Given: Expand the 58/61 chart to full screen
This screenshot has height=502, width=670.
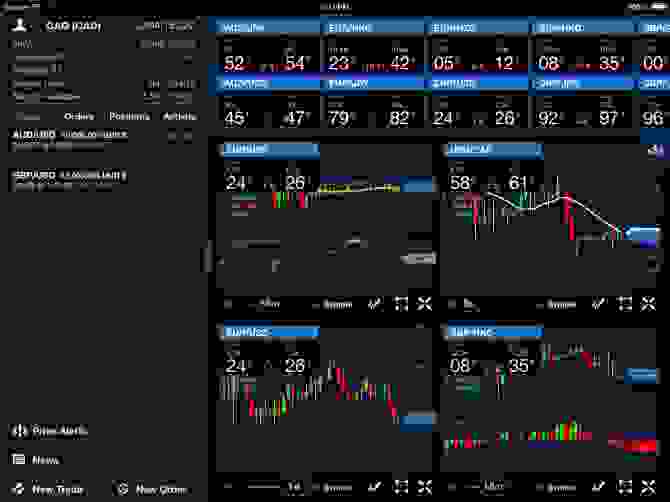Looking at the screenshot, I should (648, 304).
